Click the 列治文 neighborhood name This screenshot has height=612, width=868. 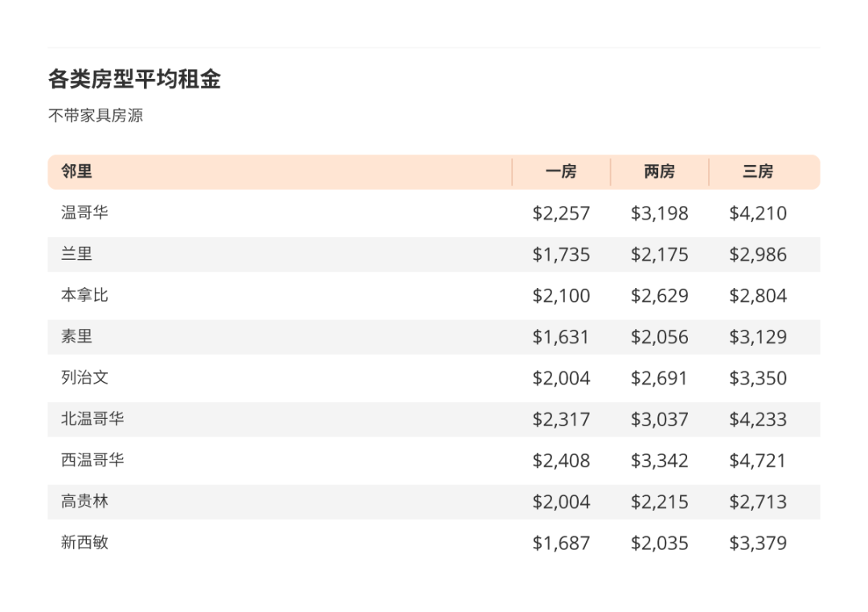(x=84, y=378)
